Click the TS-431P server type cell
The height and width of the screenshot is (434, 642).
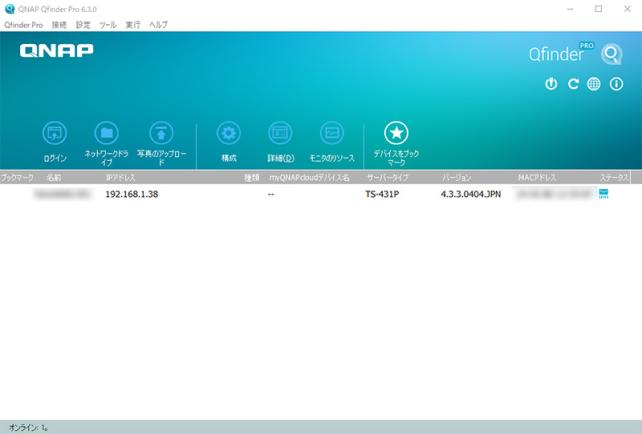coord(382,194)
